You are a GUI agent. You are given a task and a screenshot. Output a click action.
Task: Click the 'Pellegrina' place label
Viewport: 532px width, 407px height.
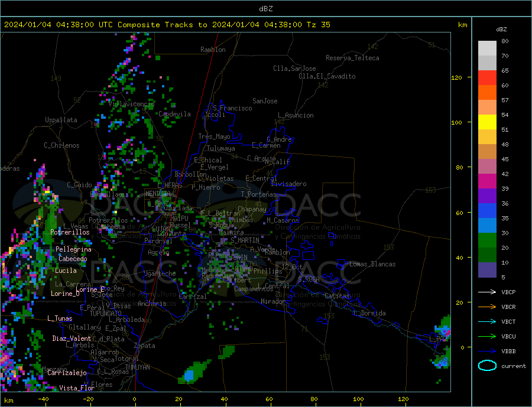click(74, 249)
